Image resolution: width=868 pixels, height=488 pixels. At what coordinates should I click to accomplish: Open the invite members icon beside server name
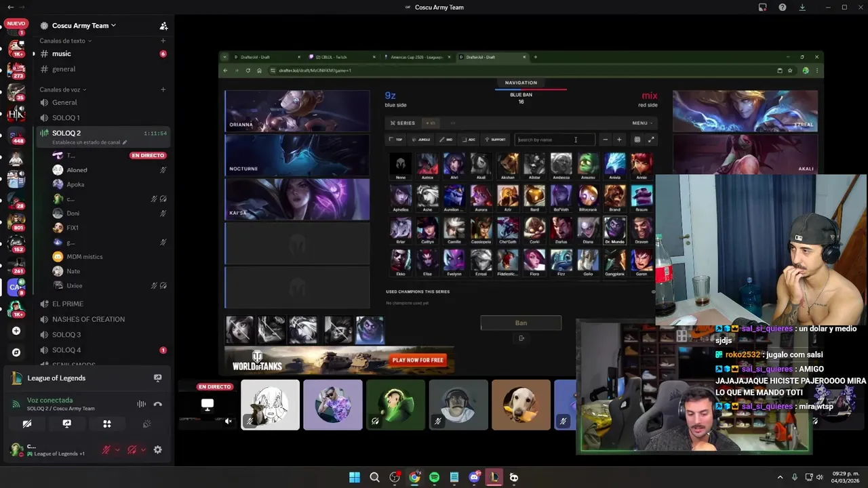click(163, 26)
